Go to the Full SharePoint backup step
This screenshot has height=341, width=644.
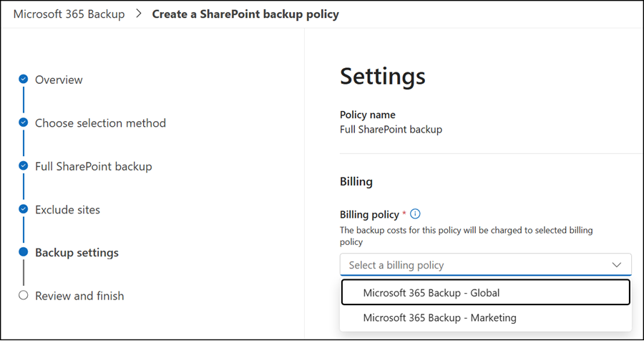(x=93, y=166)
